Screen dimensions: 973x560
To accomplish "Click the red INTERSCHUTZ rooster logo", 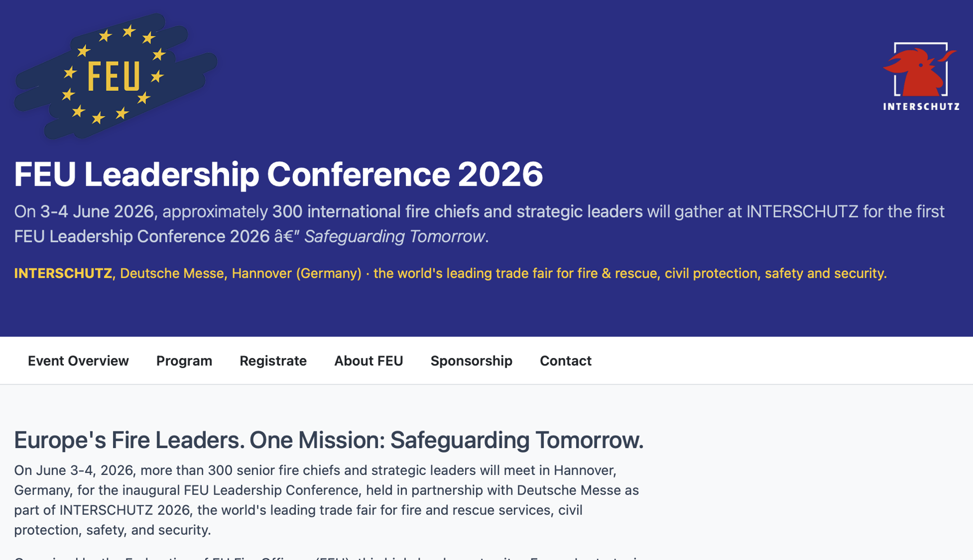I will coord(920,70).
